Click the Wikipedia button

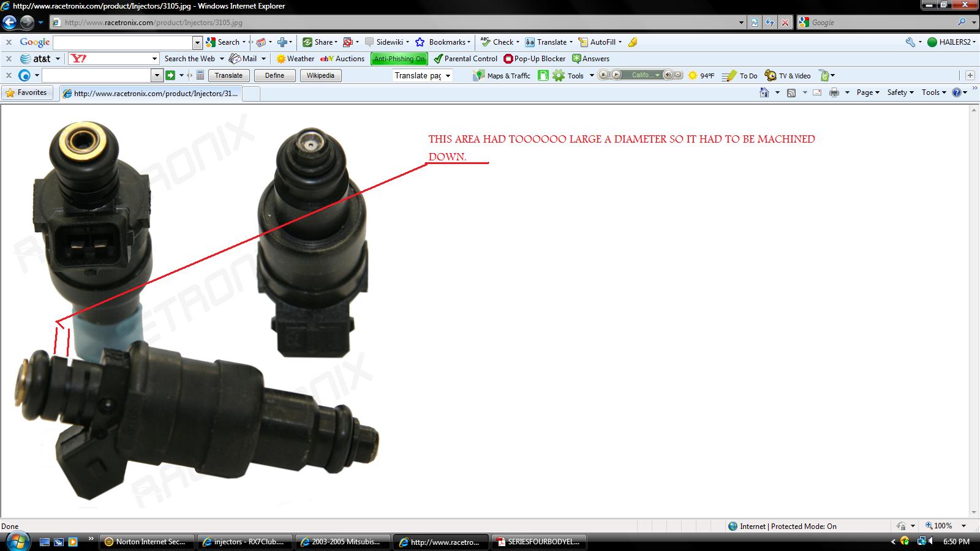[x=320, y=75]
